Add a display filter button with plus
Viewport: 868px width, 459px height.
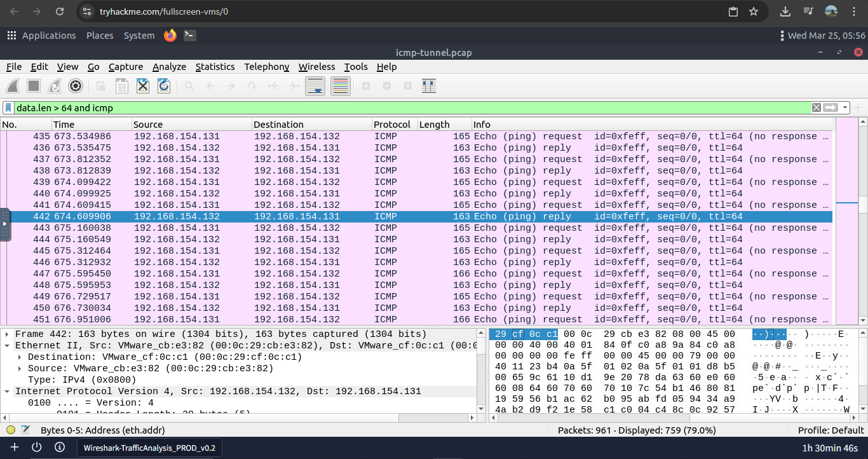tap(858, 107)
